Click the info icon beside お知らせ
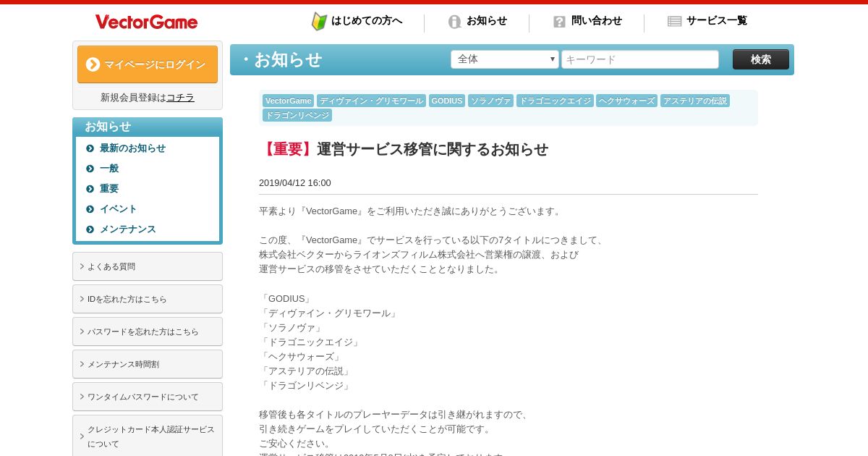Viewport: 868px width, 456px height. coord(455,22)
